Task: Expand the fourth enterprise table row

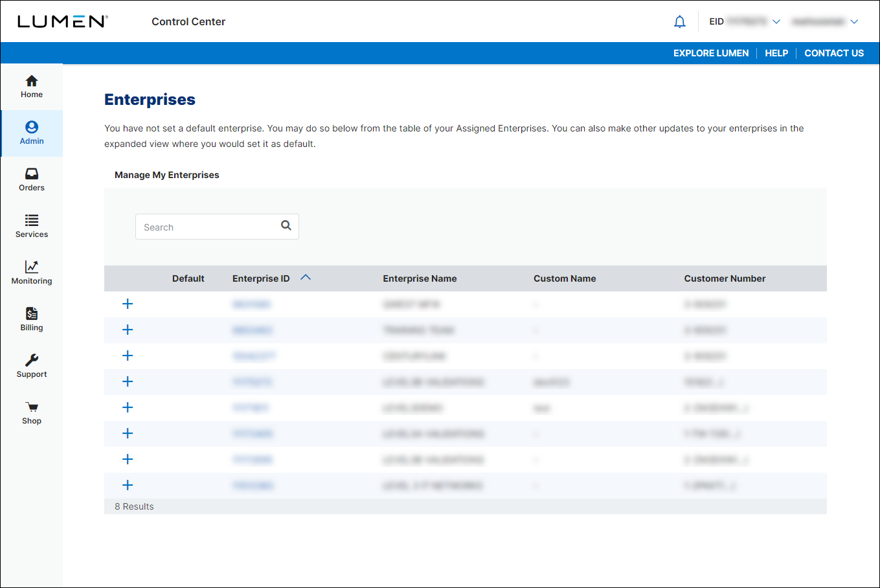Action: pyautogui.click(x=128, y=381)
